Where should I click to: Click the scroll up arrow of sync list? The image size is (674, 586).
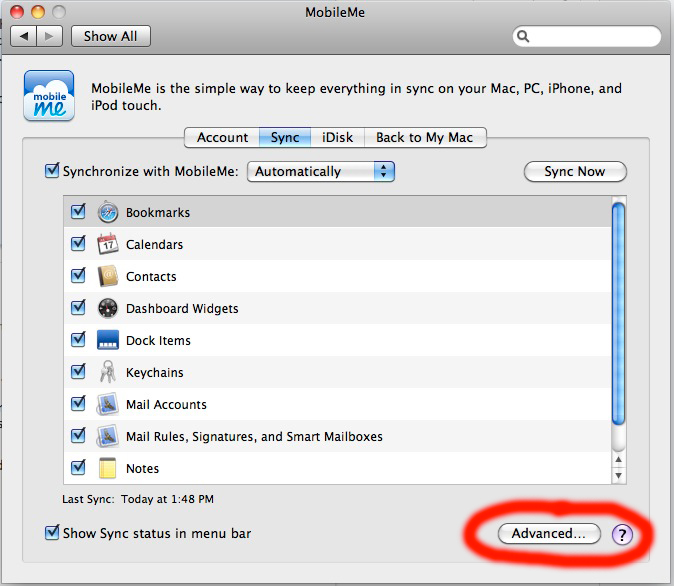618,460
